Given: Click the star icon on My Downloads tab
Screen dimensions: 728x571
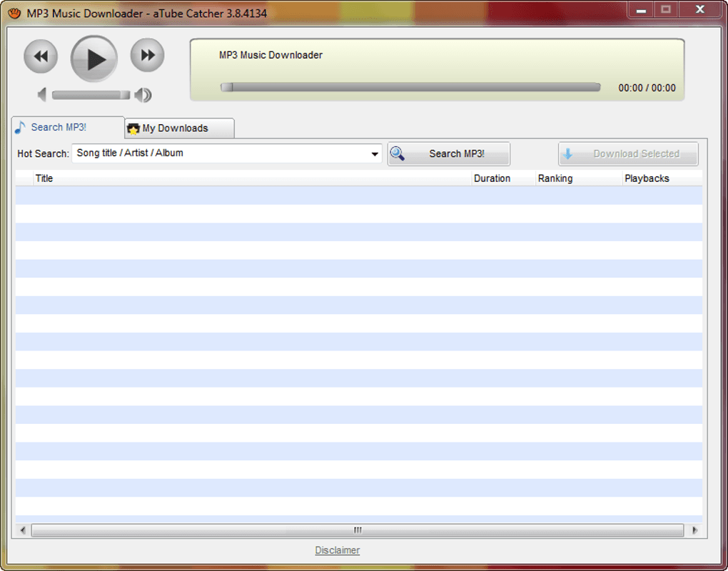Looking at the screenshot, I should pos(133,128).
